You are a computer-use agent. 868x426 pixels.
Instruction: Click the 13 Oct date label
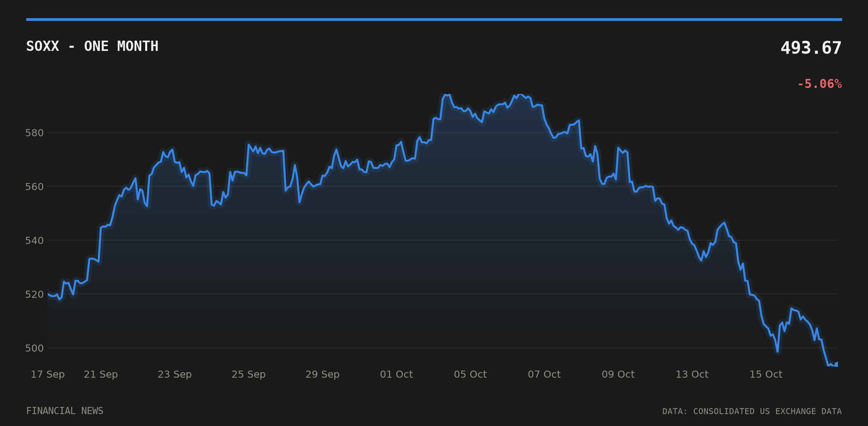[x=692, y=374]
